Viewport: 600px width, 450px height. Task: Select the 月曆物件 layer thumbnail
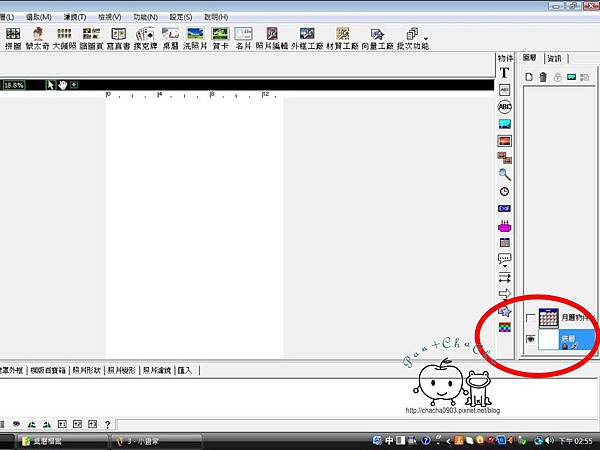pos(549,318)
